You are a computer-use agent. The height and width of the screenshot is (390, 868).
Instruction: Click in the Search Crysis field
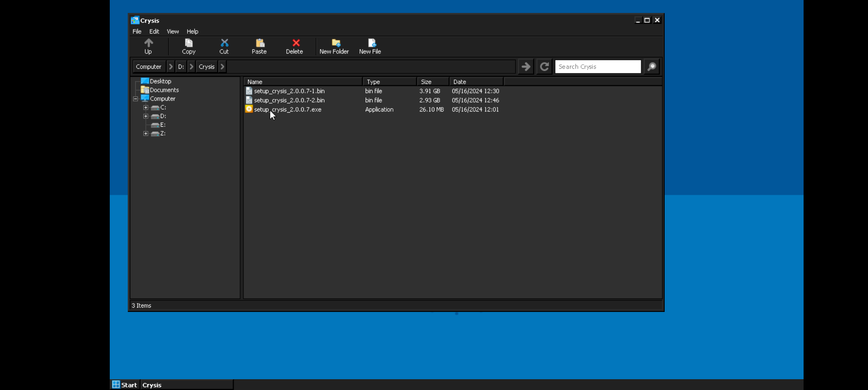(598, 67)
